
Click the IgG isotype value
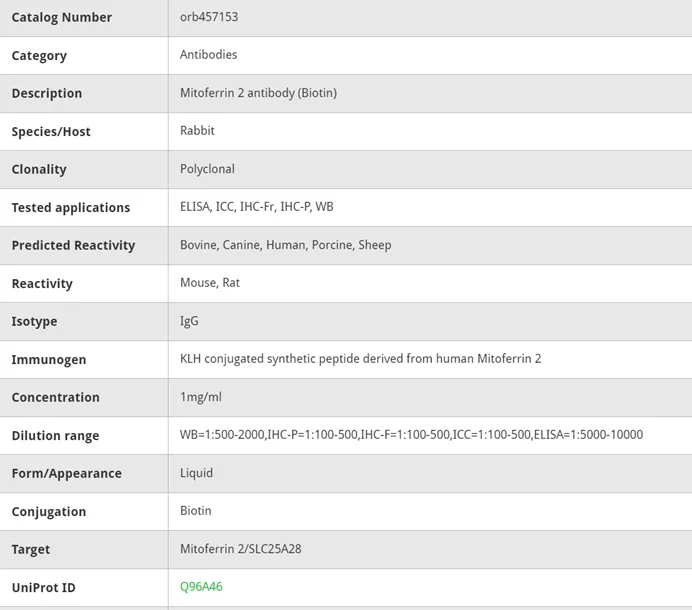(x=189, y=321)
